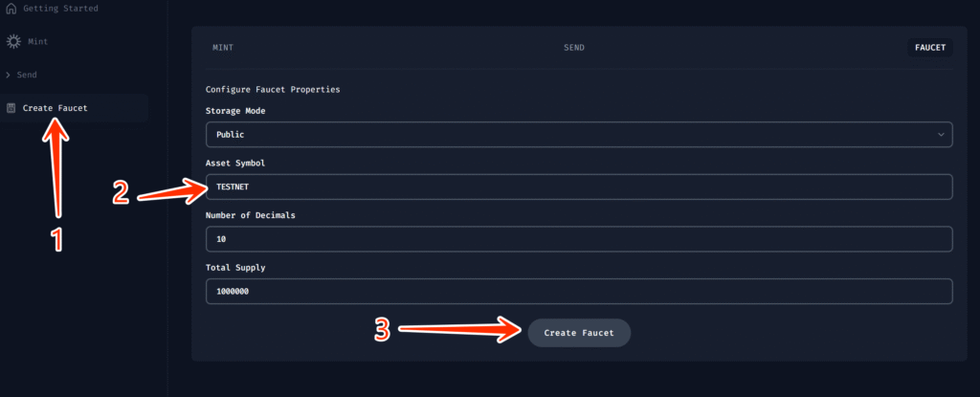Click the TESTNET text in Asset Symbol
Image resolution: width=980 pixels, height=397 pixels.
coord(233,187)
